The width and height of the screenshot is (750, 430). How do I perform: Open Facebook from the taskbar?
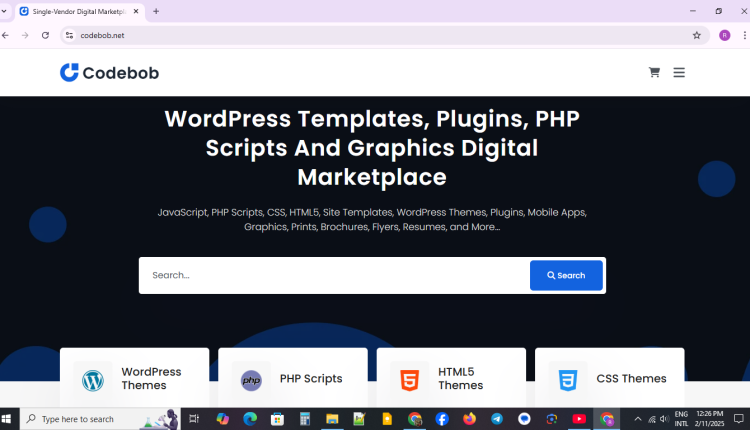pyautogui.click(x=442, y=419)
